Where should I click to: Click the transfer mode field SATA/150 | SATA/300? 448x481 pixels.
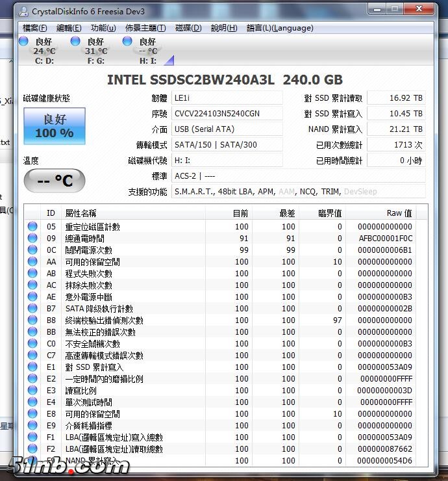pos(227,145)
